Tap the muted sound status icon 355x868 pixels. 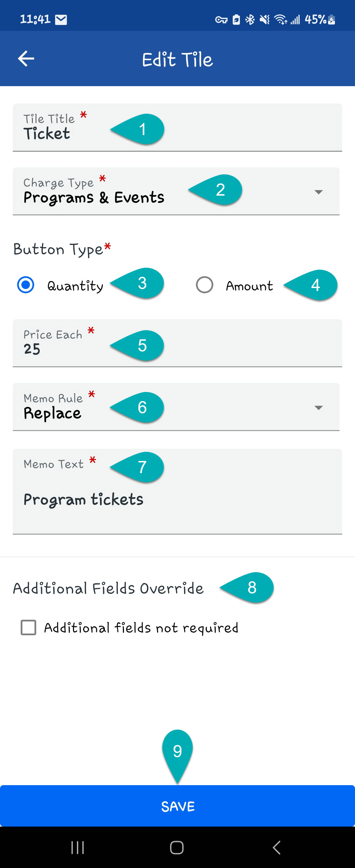click(x=264, y=20)
